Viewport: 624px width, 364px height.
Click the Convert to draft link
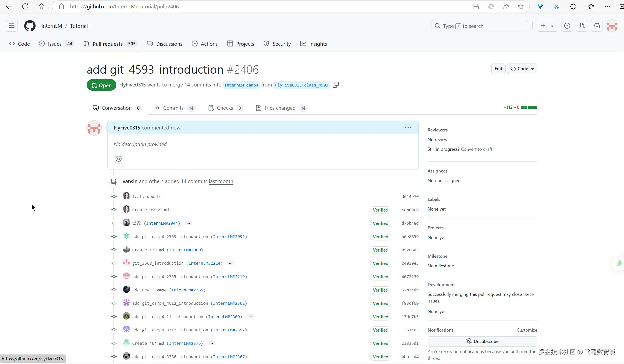(477, 149)
